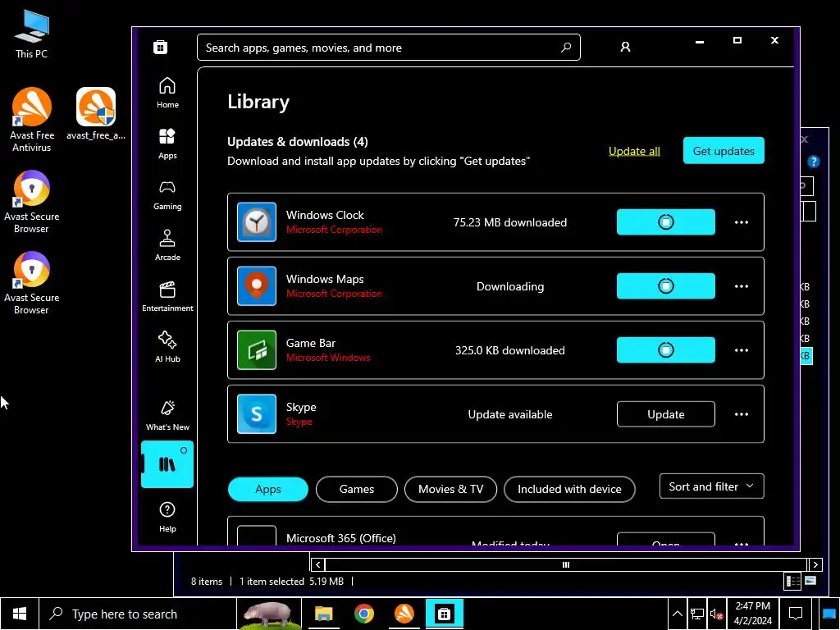The image size is (840, 630).
Task: Open the notification center icon
Action: tap(796, 614)
